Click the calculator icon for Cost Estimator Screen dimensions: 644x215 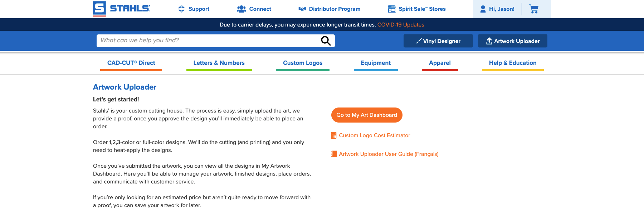334,135
